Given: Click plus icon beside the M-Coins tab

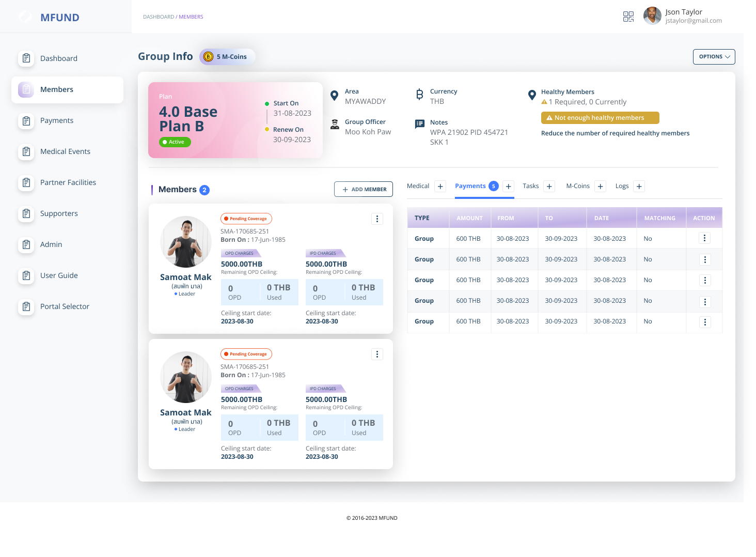Looking at the screenshot, I should 601,187.
